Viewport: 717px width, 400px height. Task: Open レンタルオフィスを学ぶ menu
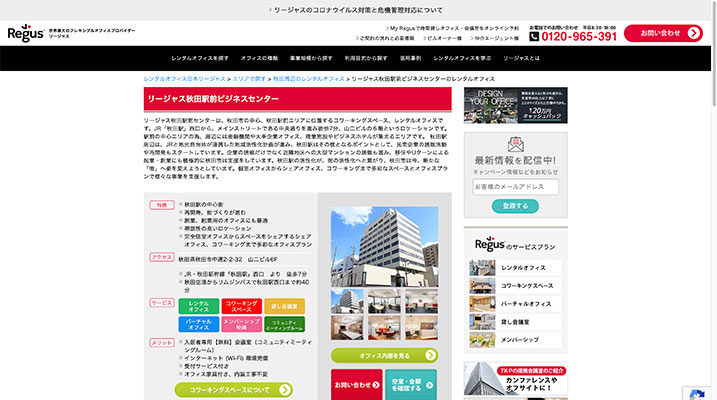[x=462, y=59]
